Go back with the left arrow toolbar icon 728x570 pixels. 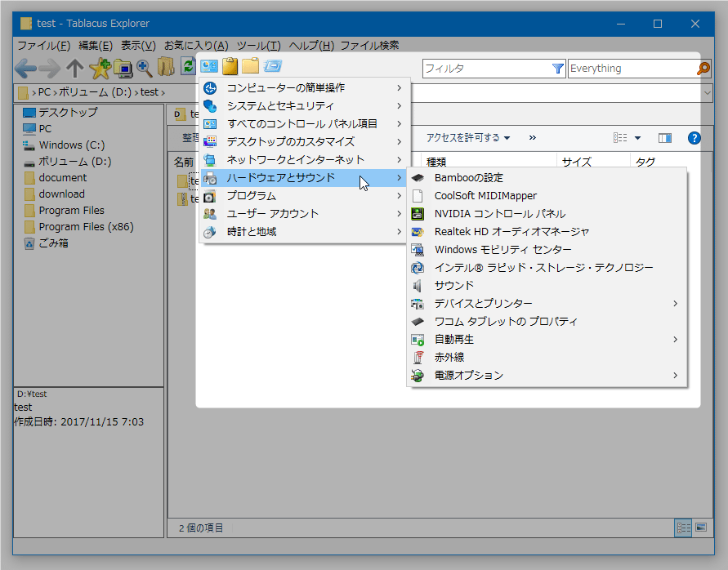click(25, 69)
